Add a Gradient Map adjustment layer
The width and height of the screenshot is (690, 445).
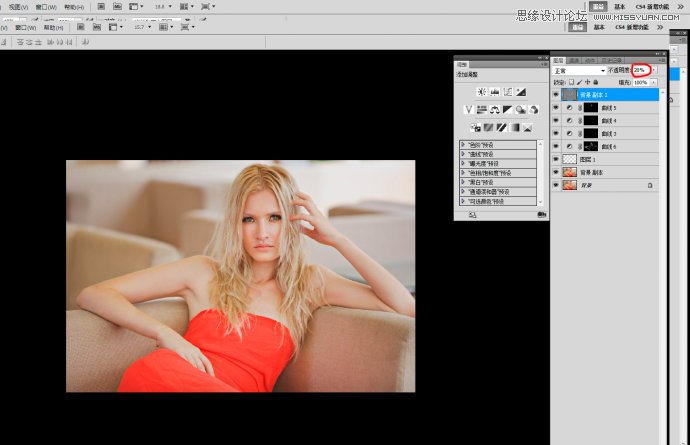coord(514,128)
